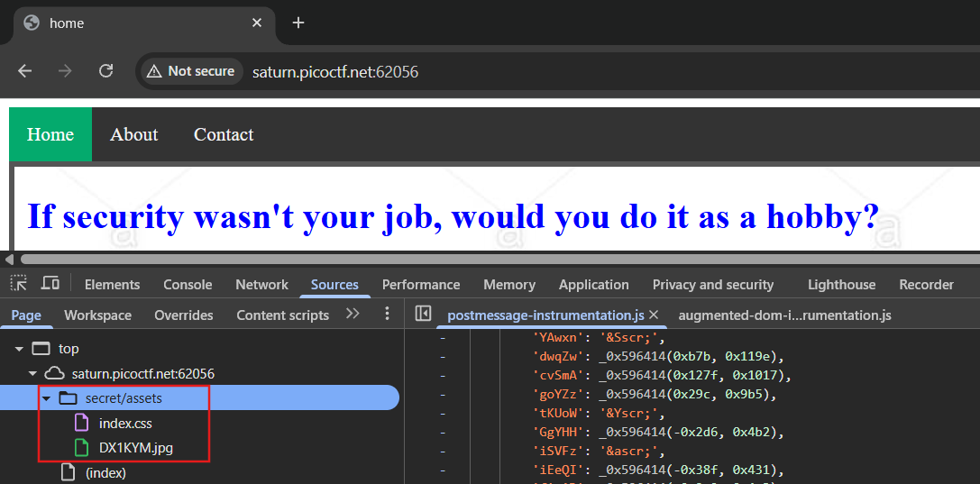Switch to the Network tab
This screenshot has height=484, width=980.
point(261,284)
